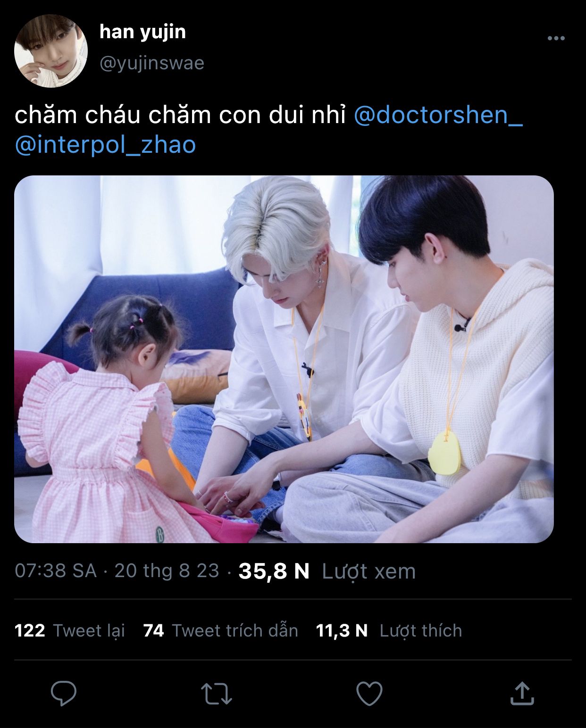View the 11,3 N Lượt thích list
The height and width of the screenshot is (728, 586).
pyautogui.click(x=389, y=630)
